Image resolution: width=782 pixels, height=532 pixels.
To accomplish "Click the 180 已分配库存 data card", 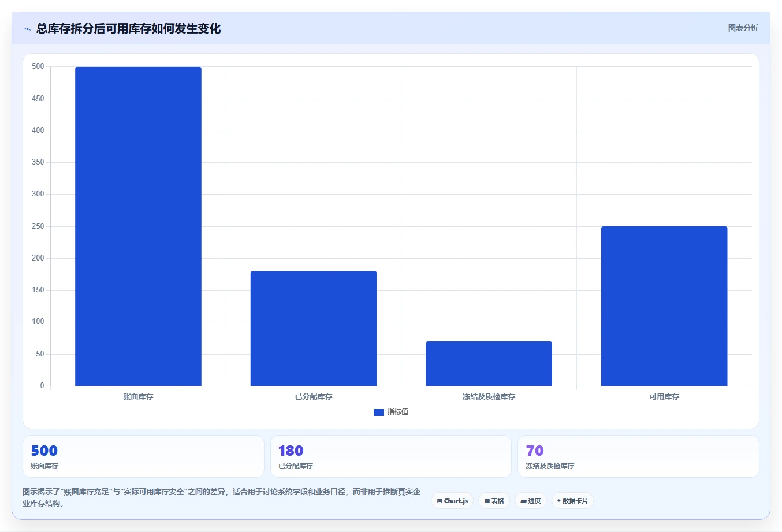I will coord(391,456).
